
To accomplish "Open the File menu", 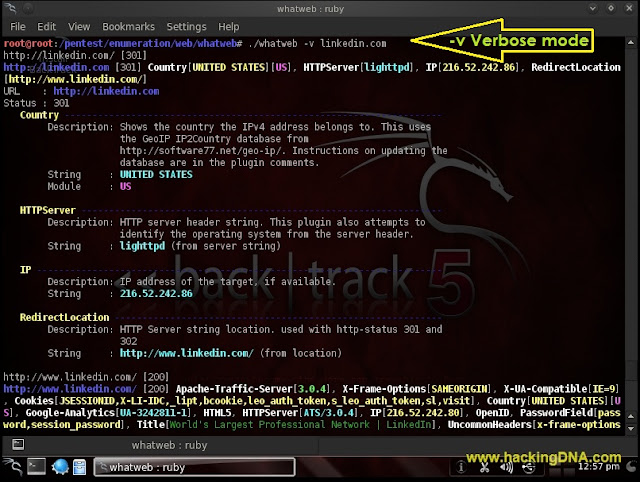I will tap(18, 27).
